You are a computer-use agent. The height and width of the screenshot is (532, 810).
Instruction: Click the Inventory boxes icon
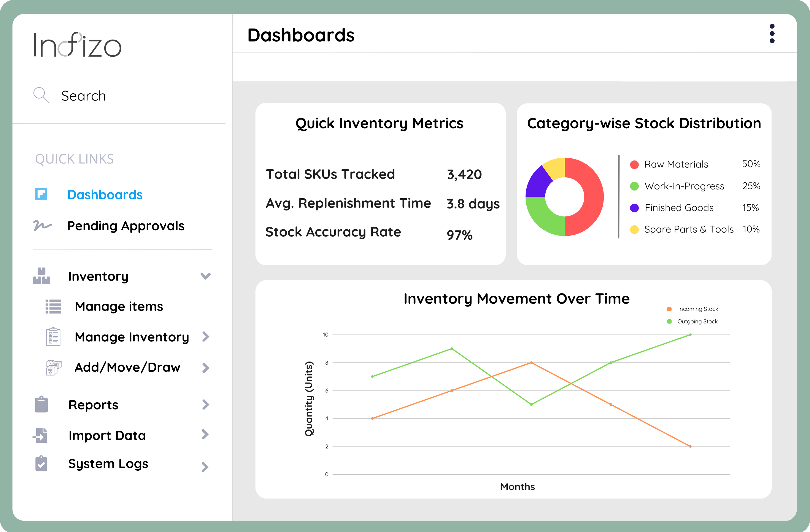(41, 276)
